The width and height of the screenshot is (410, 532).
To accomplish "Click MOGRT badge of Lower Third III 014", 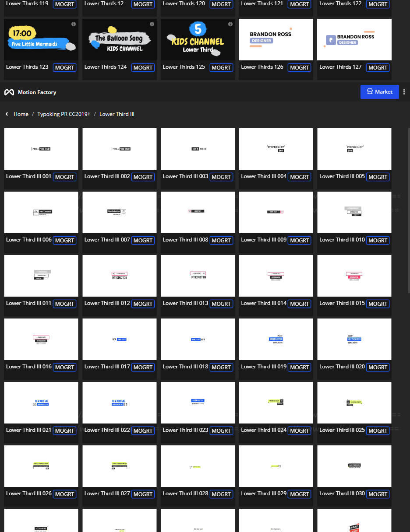I will (300, 304).
